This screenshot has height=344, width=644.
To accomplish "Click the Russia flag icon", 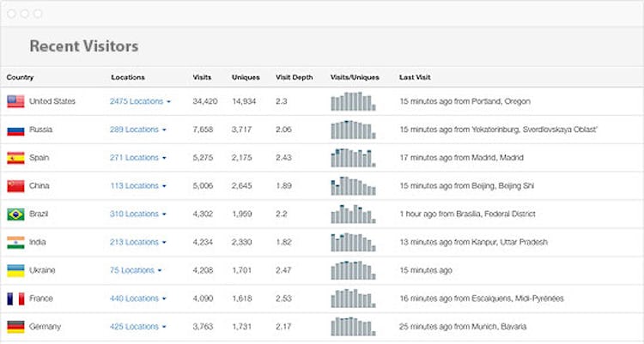I will (x=15, y=130).
